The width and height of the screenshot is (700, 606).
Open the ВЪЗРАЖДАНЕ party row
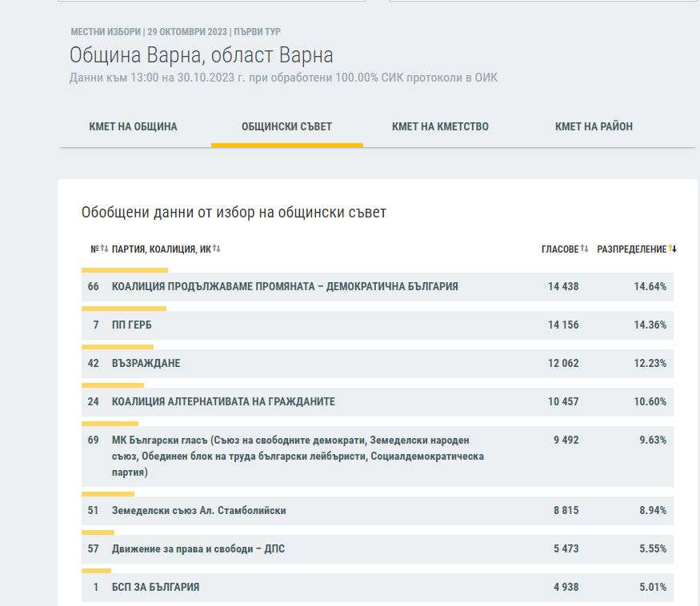click(x=378, y=363)
